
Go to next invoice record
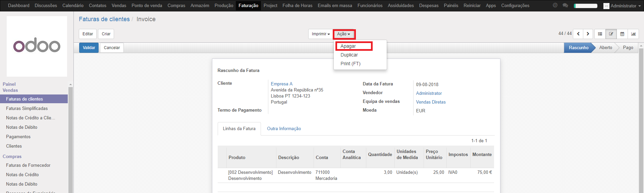pos(588,34)
